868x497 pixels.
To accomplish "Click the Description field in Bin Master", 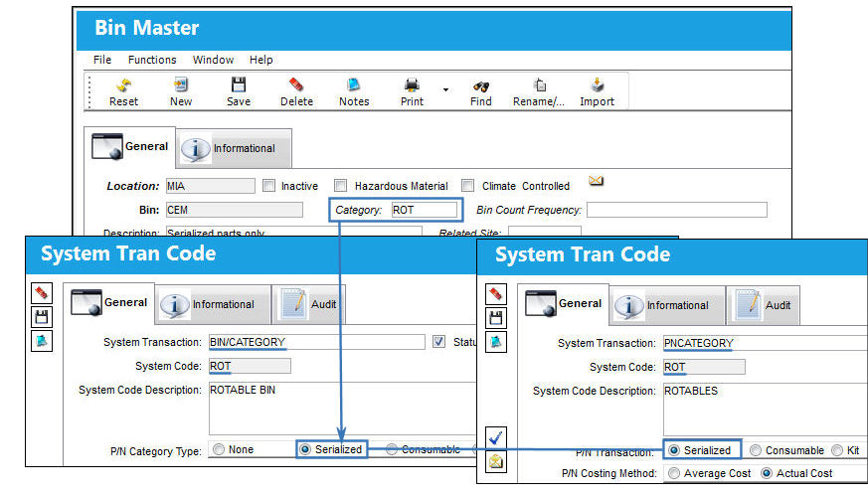I will tap(294, 232).
